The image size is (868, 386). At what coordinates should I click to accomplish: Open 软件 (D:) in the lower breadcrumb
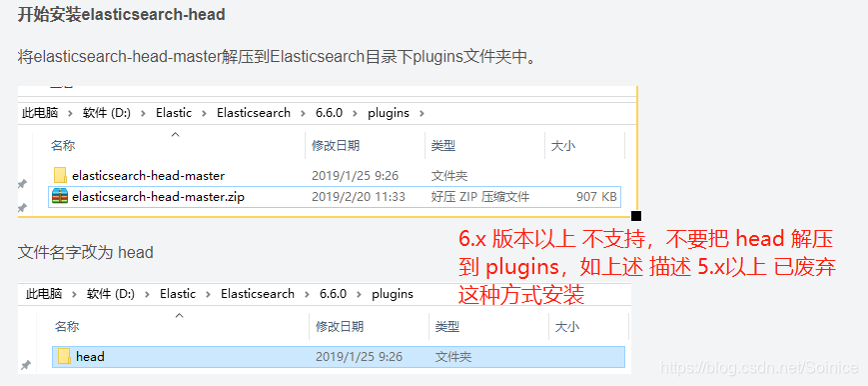click(x=111, y=293)
